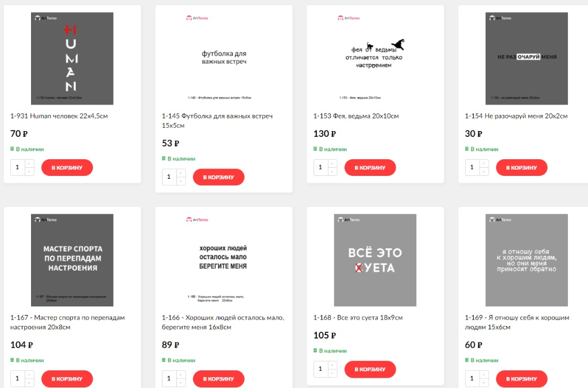Open link 1-145 Футболка для важных встреч

tap(217, 121)
